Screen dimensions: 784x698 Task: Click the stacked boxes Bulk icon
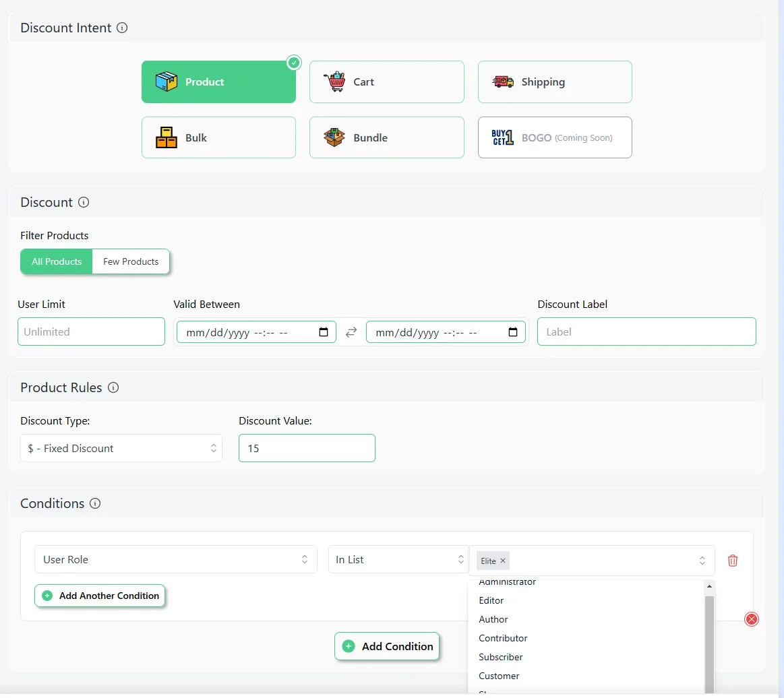click(x=167, y=137)
